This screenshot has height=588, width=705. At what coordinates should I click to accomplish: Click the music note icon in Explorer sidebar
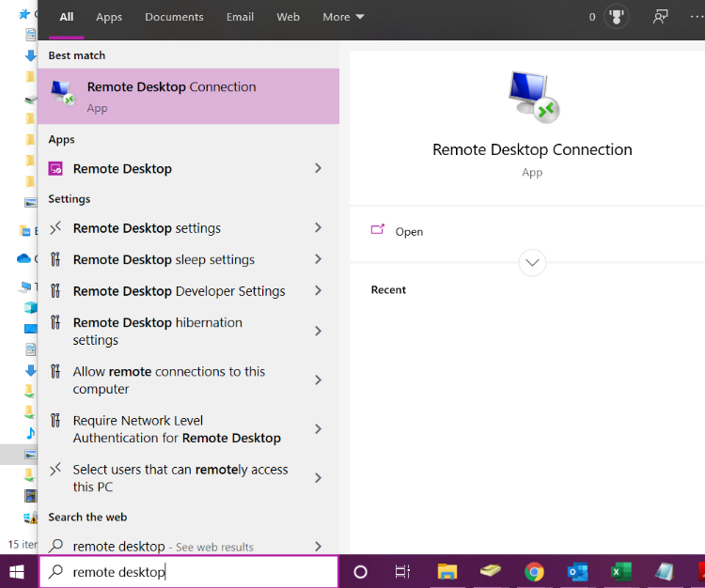point(30,433)
